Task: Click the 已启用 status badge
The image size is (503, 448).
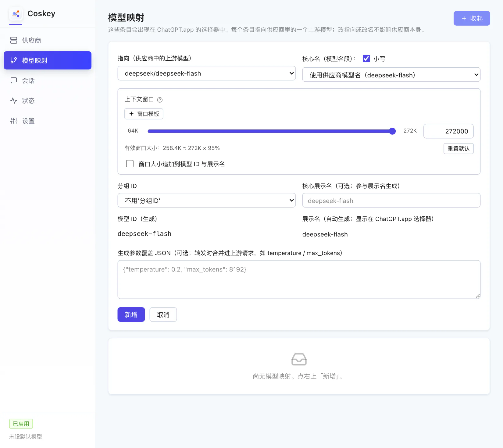Action: coord(21,424)
